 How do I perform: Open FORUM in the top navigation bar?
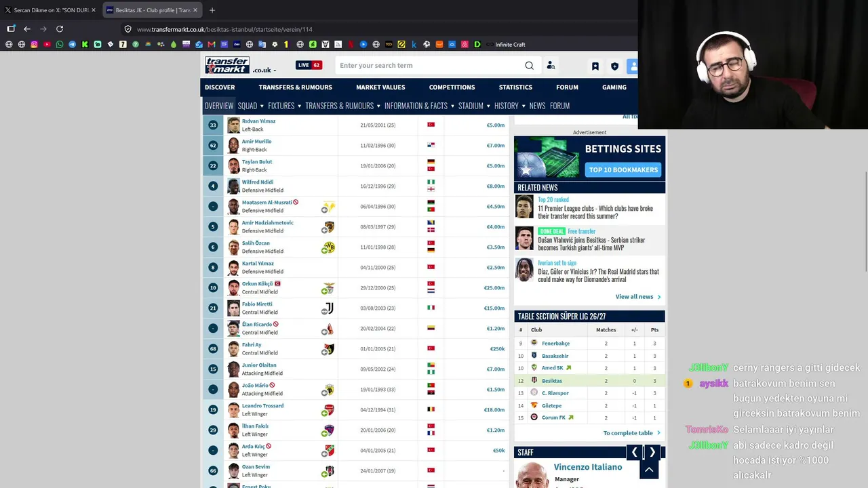coord(567,87)
